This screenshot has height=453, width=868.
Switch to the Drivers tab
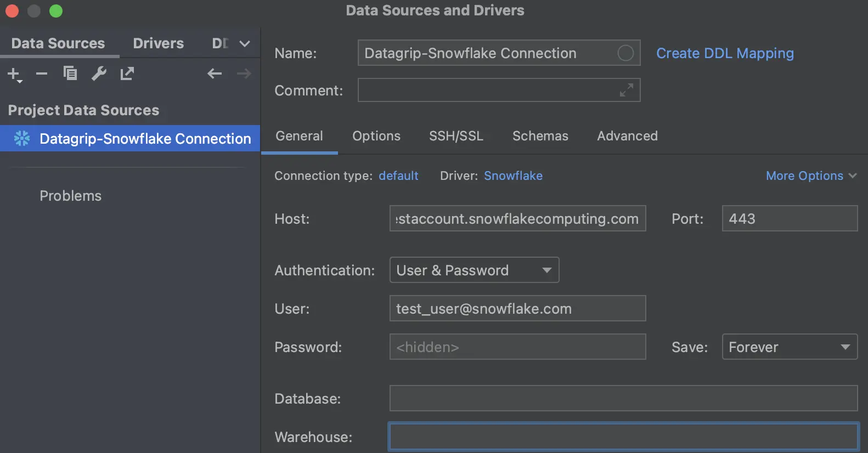pyautogui.click(x=159, y=43)
